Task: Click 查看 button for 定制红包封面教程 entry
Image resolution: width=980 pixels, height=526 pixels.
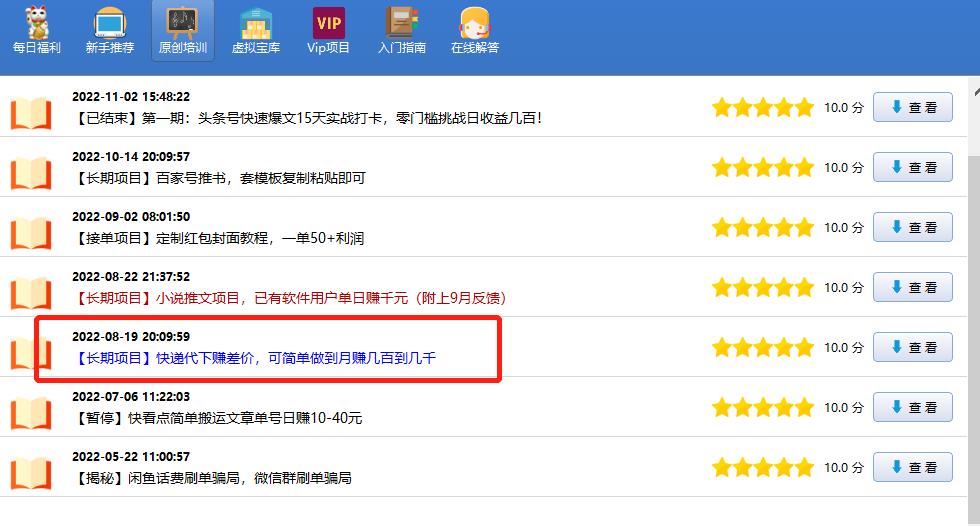Action: tap(912, 227)
